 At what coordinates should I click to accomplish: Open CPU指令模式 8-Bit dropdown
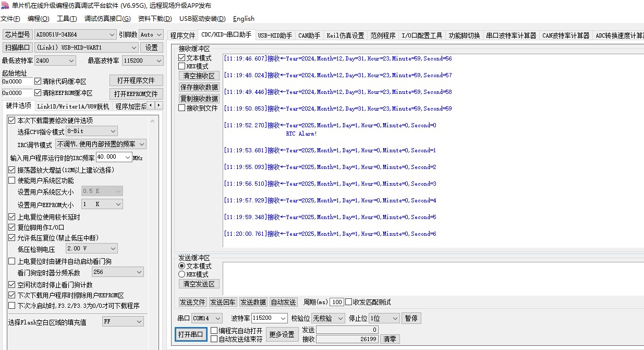(x=92, y=131)
